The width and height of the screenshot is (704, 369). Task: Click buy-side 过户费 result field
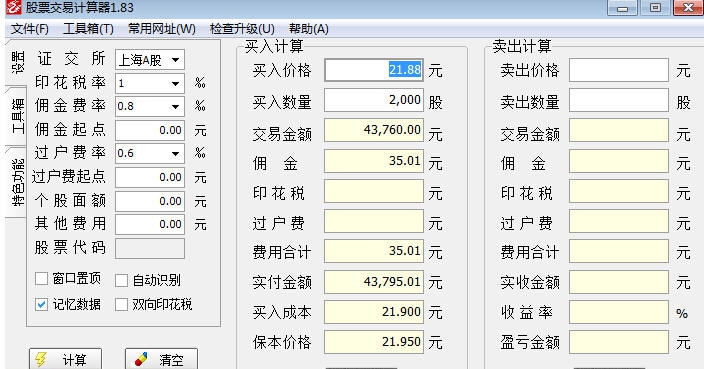[x=374, y=221]
